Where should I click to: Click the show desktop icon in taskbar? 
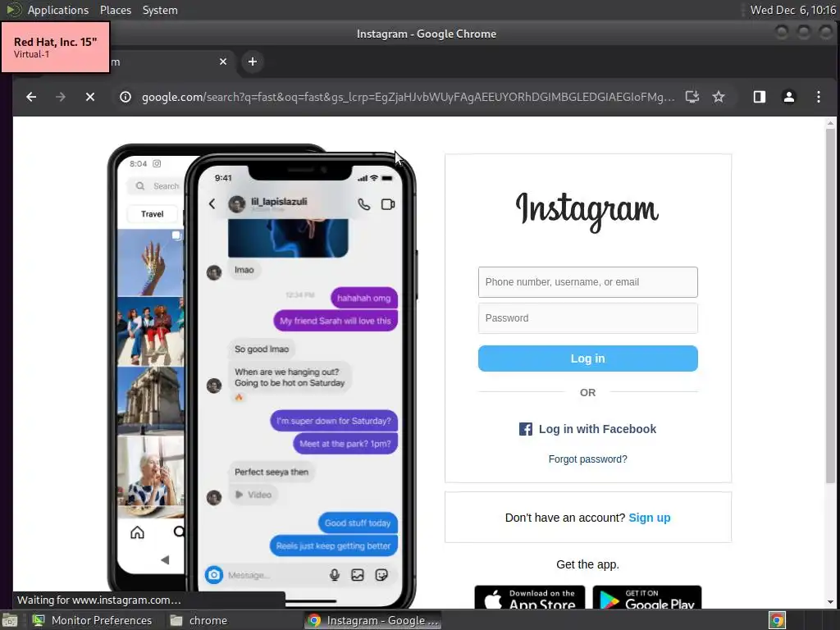(9, 620)
